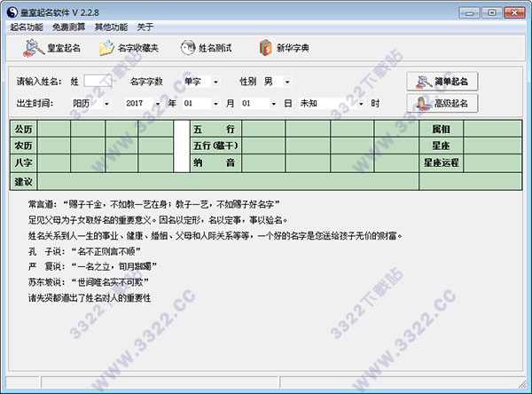Screen dimensions: 532x394
Task: Click the 星座运程 header cell
Action: [441, 162]
